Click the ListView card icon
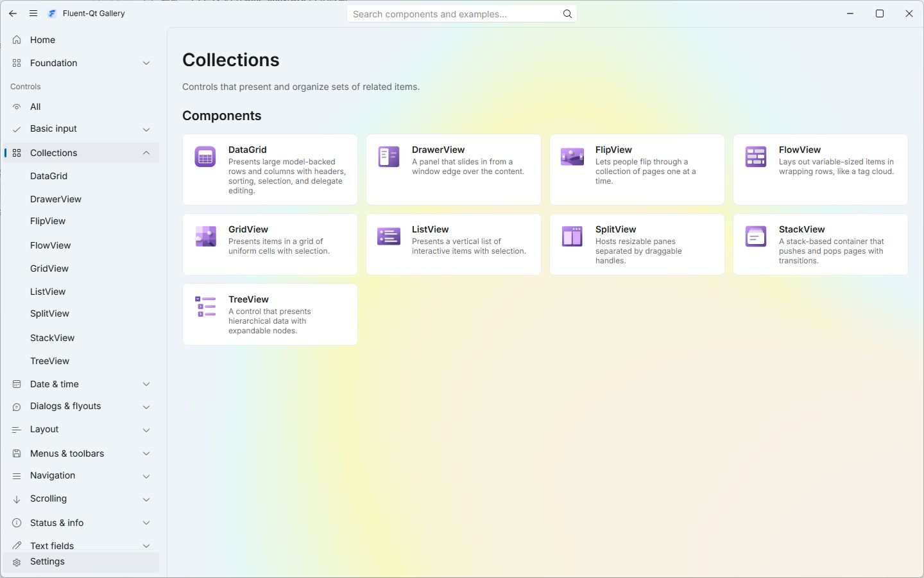The height and width of the screenshot is (578, 924). click(389, 236)
